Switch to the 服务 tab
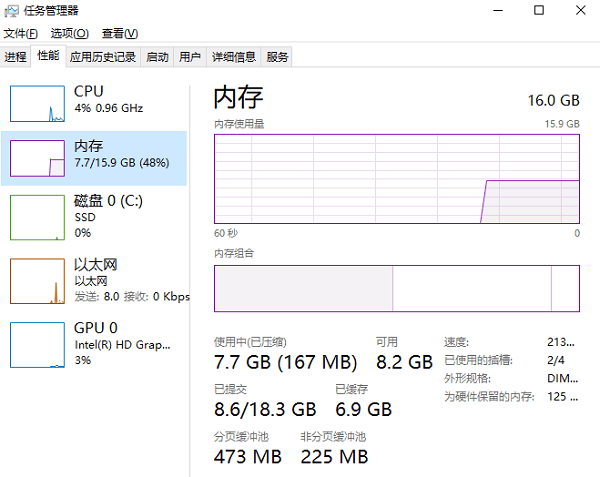The image size is (600, 477). pos(278,57)
